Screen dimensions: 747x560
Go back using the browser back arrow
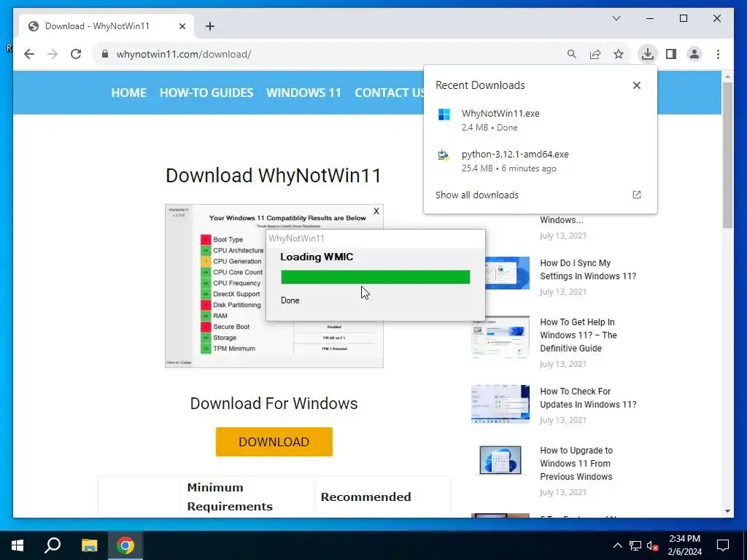coord(29,54)
